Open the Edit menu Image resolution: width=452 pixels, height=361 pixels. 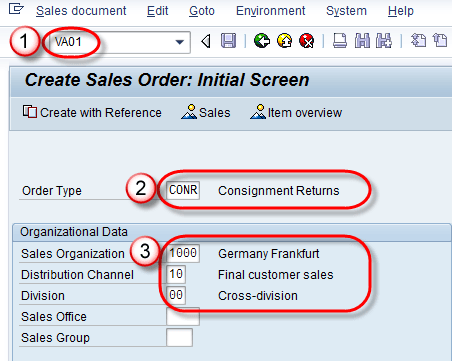tap(157, 11)
